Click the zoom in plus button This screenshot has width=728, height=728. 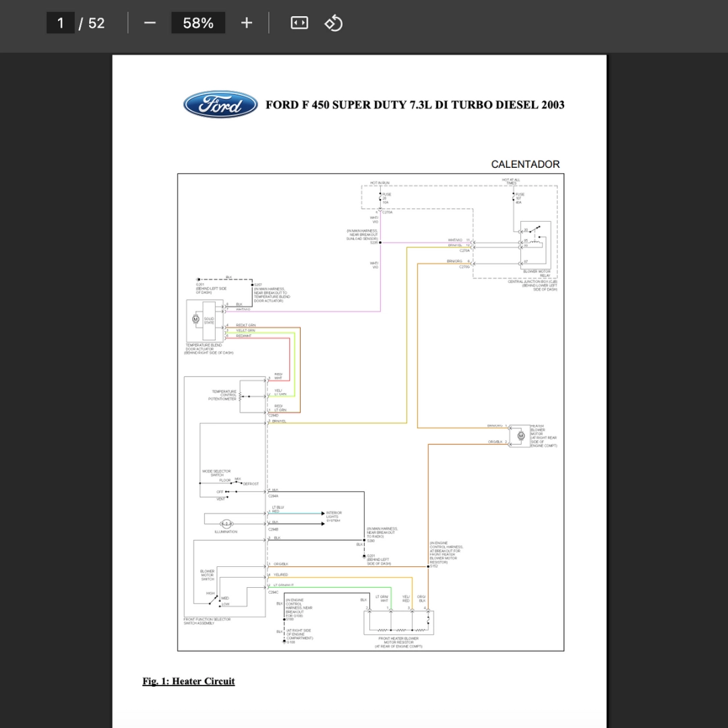coord(247,23)
